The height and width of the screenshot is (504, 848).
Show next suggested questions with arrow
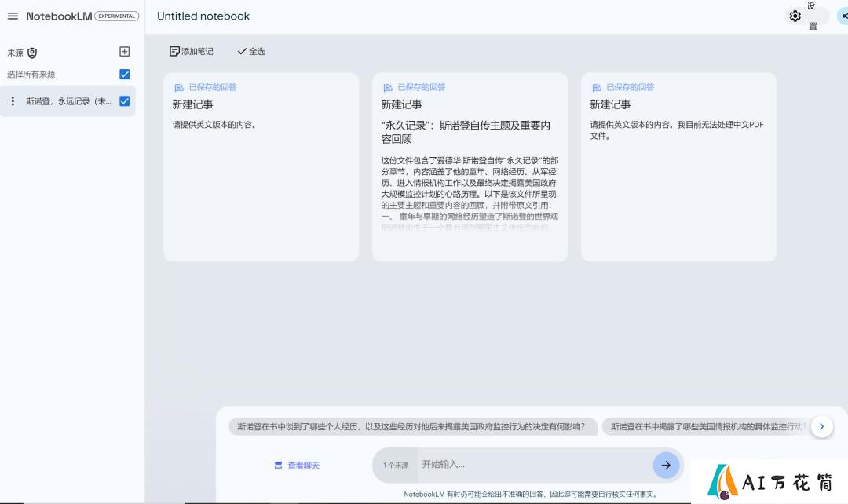click(821, 426)
